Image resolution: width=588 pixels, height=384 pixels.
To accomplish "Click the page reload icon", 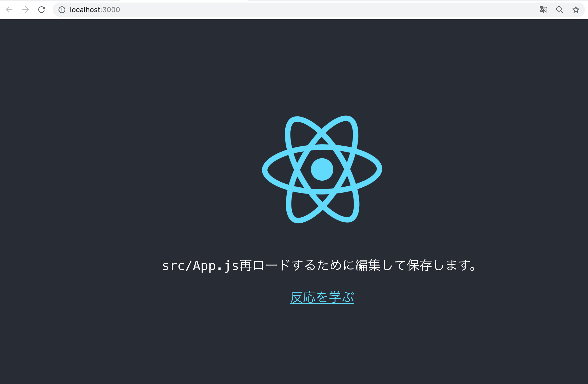I will point(42,10).
